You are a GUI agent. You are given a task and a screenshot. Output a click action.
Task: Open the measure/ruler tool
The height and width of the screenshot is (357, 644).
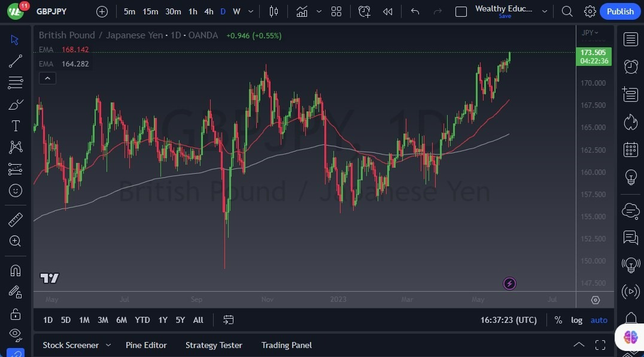(15, 219)
